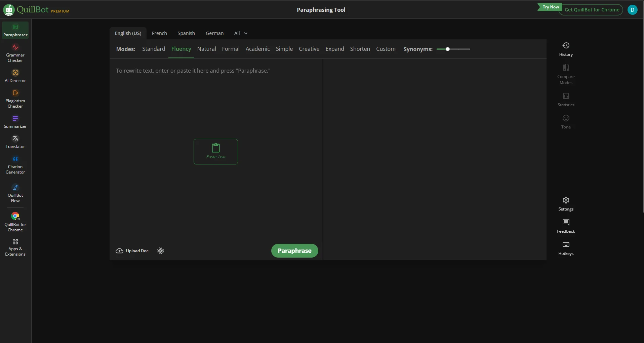This screenshot has height=343, width=644.
Task: Open the Tone panel
Action: click(566, 122)
